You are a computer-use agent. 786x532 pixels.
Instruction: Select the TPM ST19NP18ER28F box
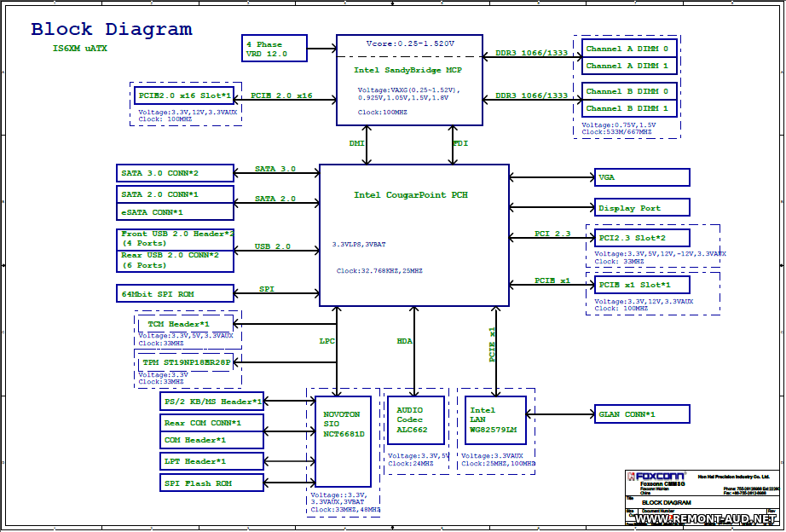click(x=185, y=362)
